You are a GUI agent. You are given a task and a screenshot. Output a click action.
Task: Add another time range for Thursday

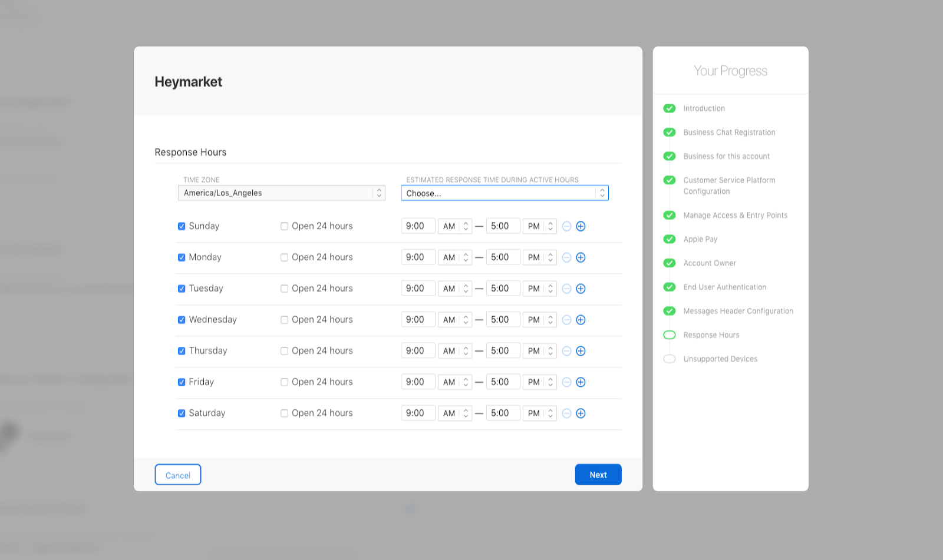coord(581,351)
